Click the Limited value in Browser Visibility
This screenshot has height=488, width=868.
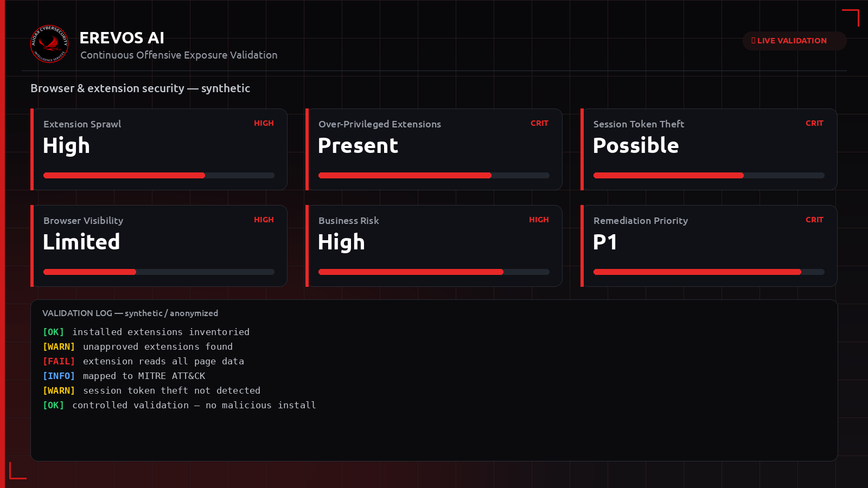pos(81,242)
